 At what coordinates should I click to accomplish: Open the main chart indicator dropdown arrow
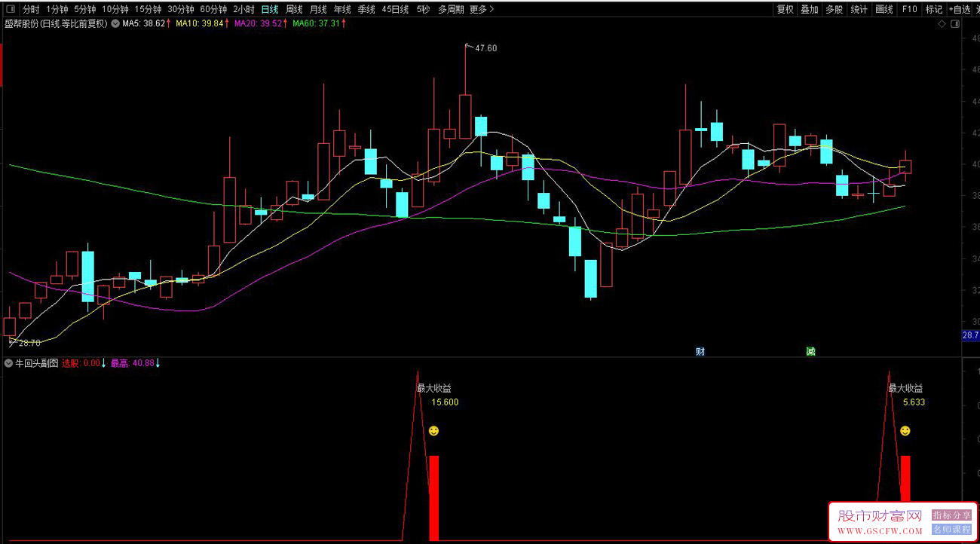(x=115, y=23)
